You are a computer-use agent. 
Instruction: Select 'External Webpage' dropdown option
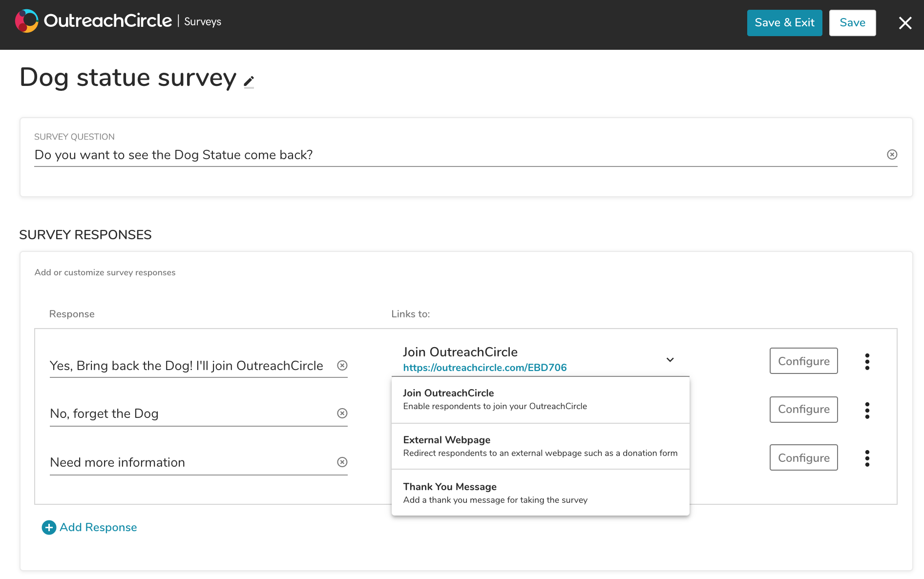click(x=541, y=446)
